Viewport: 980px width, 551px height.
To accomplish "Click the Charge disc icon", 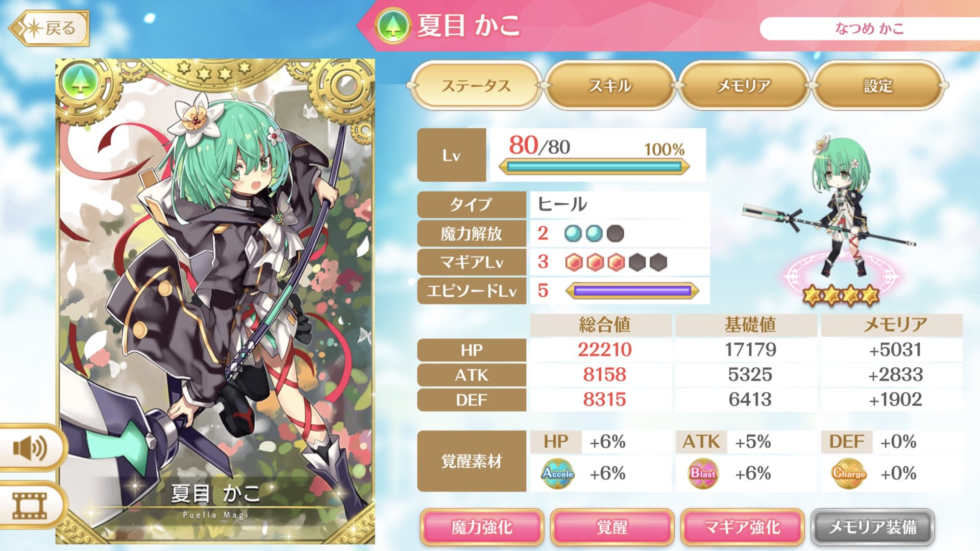I will click(x=849, y=473).
